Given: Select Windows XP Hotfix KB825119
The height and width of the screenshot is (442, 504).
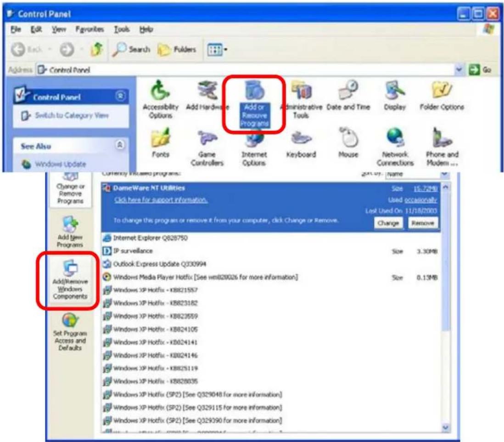Looking at the screenshot, I should [271, 368].
